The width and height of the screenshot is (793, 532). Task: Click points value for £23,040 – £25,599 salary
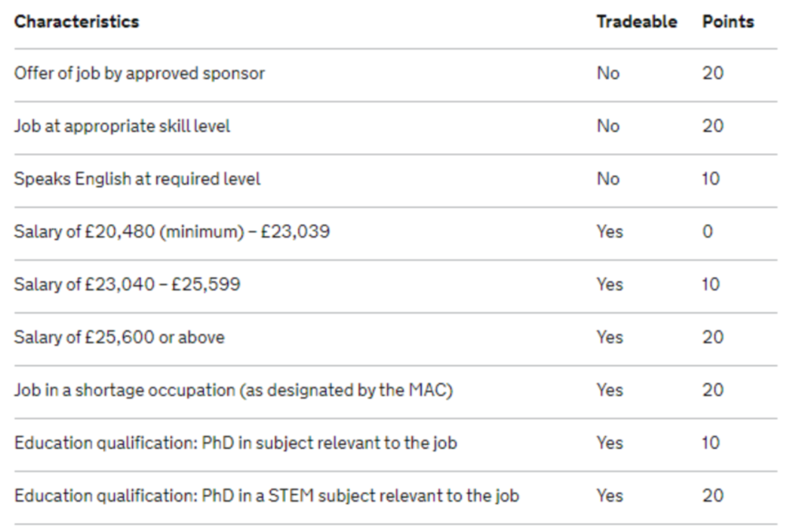click(711, 285)
